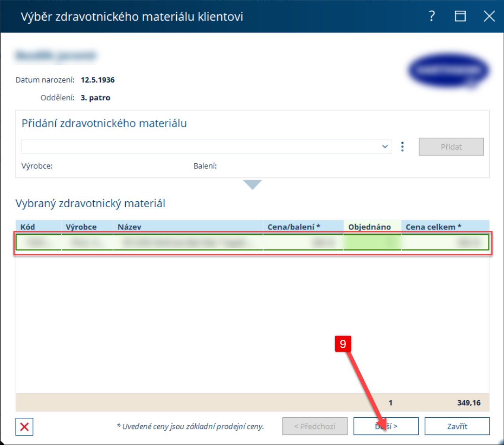
Task: Expand the medical material dropdown
Action: [x=385, y=147]
